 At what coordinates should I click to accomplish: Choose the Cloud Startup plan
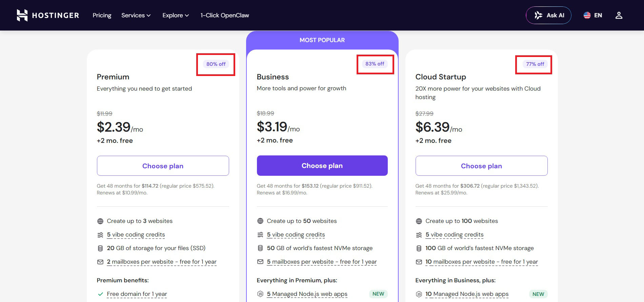(481, 166)
